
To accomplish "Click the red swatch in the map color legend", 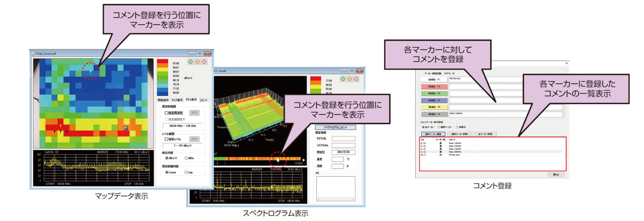I will click(x=163, y=61).
